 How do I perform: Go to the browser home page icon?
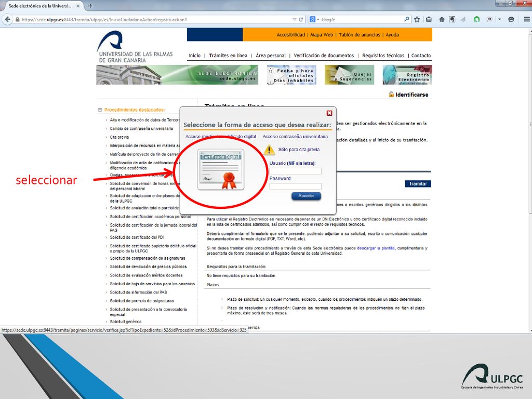(x=442, y=19)
